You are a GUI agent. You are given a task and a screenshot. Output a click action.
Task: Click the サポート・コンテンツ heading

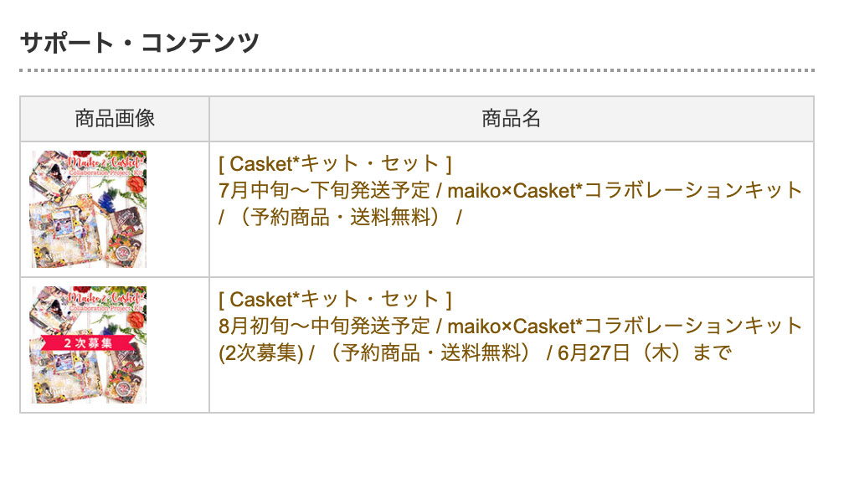140,42
